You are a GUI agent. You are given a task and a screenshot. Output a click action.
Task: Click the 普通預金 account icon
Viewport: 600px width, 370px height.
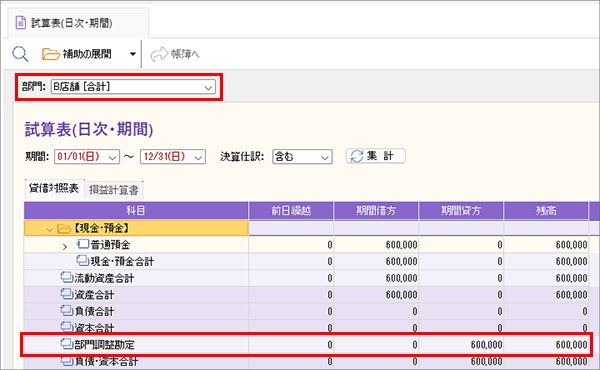coord(83,244)
